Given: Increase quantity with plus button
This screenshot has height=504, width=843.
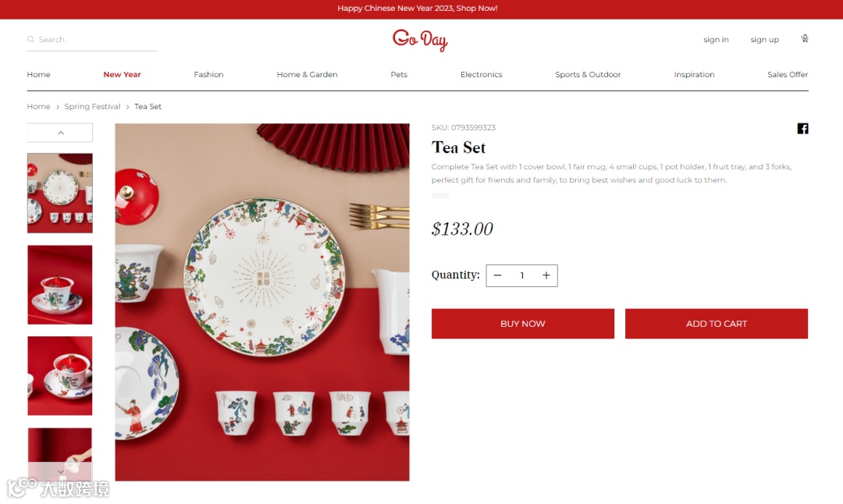Looking at the screenshot, I should [546, 275].
